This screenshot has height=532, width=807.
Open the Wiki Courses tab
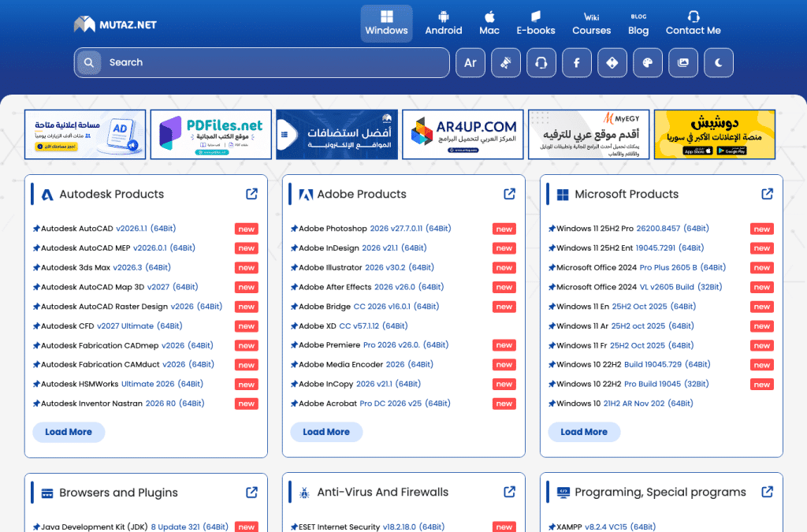click(x=591, y=24)
